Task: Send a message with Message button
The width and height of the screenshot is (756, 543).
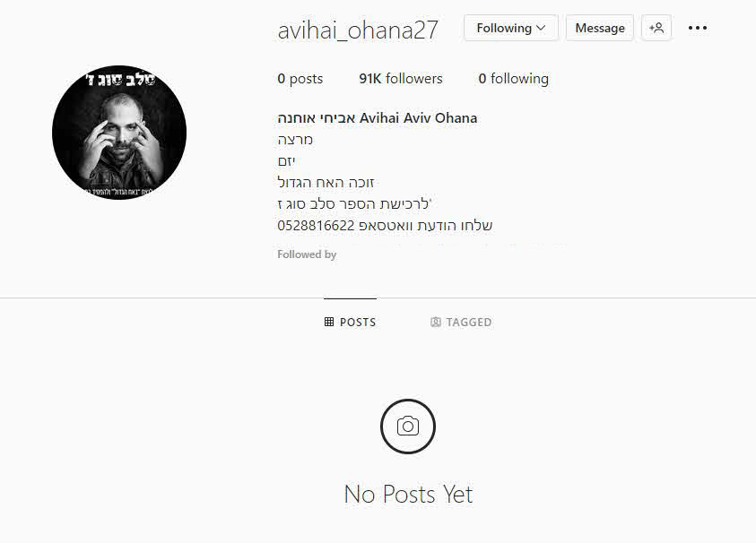Action: 599,28
